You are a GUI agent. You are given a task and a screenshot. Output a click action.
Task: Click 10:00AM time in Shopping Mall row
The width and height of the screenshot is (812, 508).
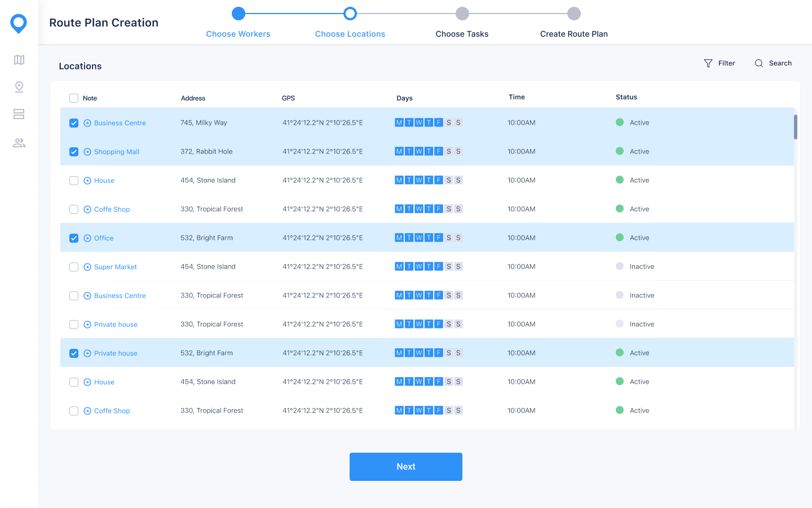[522, 151]
